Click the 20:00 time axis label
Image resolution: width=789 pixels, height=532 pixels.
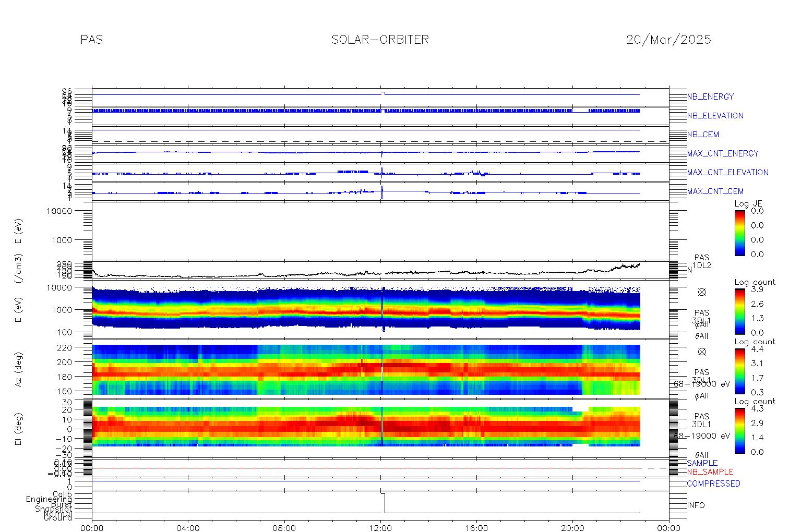pos(572,528)
